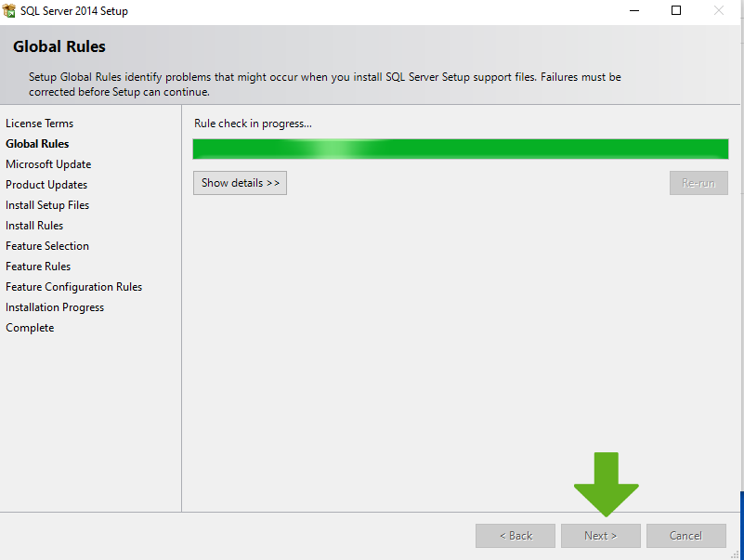Click the SQL Server Setup title bar icon

pyautogui.click(x=10, y=11)
